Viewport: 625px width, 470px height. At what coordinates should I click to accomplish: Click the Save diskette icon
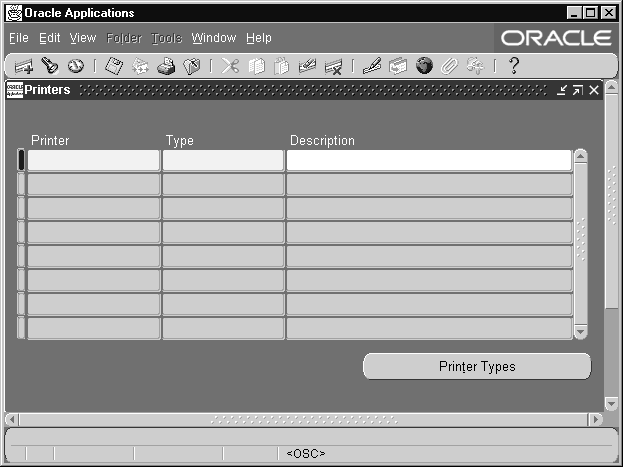[114, 66]
